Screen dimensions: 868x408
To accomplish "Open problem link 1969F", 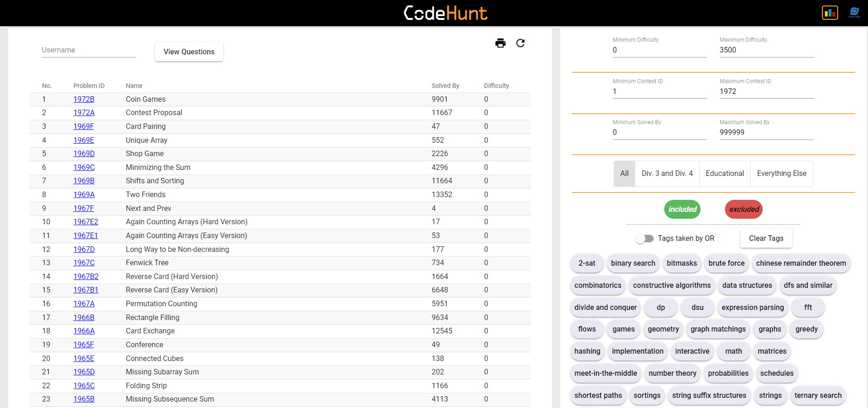I will coord(83,127).
